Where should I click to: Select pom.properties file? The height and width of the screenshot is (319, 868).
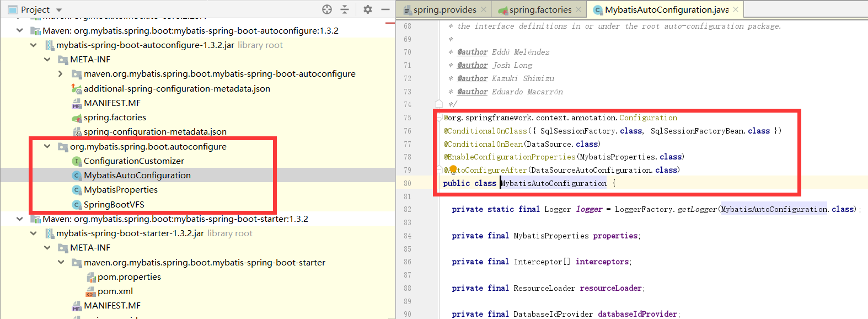click(130, 277)
